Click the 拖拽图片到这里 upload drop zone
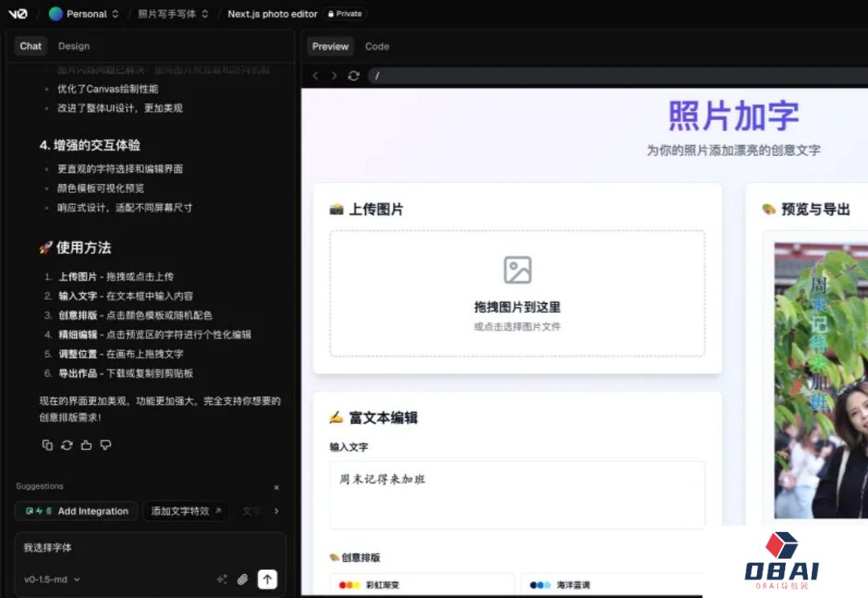 [518, 293]
